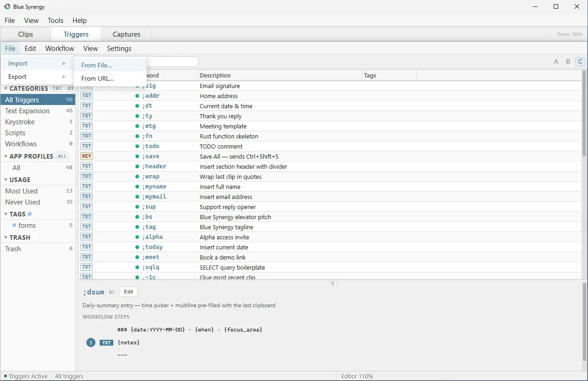Click the search input field
This screenshot has width=588, height=381.
click(x=172, y=61)
